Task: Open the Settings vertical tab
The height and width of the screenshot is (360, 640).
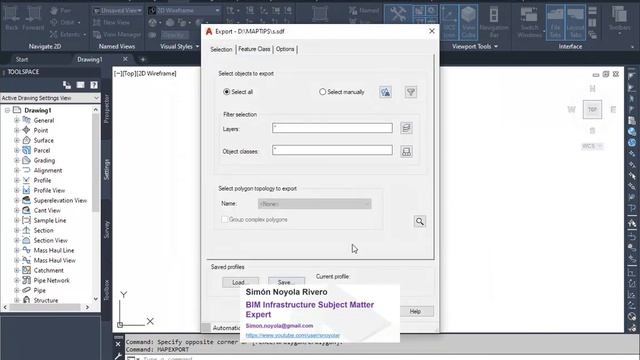Action: pyautogui.click(x=107, y=169)
